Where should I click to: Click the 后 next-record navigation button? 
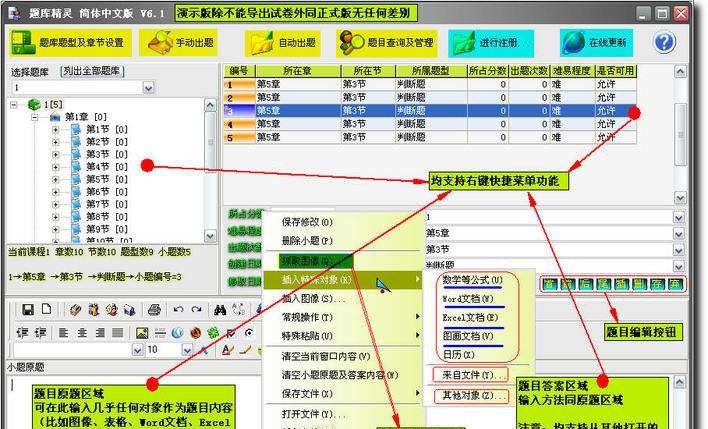(585, 284)
